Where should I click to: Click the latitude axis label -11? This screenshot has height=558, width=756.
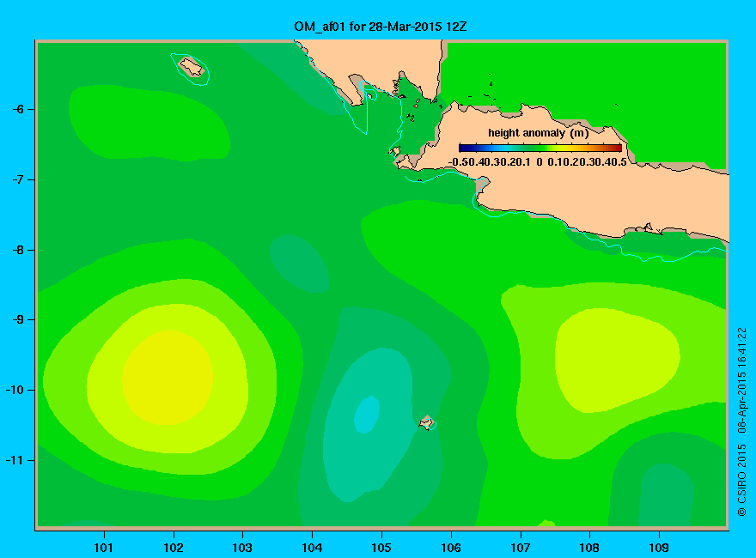pyautogui.click(x=15, y=460)
